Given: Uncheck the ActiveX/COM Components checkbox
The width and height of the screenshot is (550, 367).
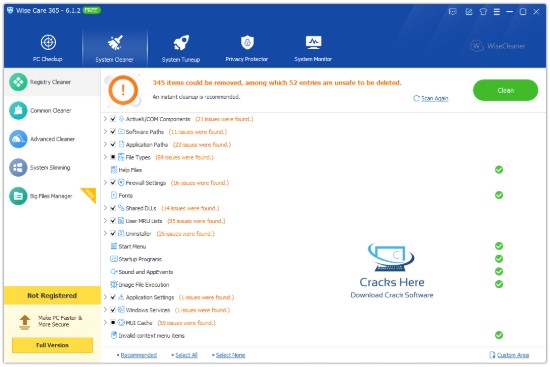Looking at the screenshot, I should [x=113, y=119].
